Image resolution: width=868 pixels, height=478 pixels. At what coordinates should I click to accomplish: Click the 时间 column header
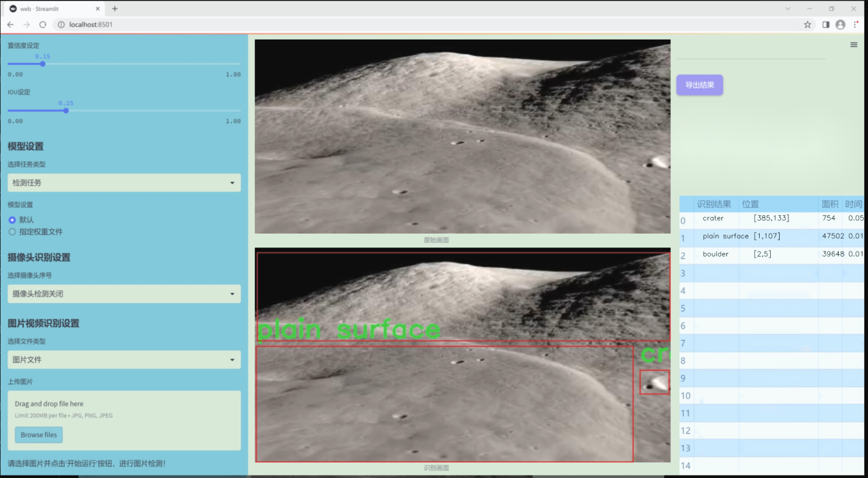[854, 204]
